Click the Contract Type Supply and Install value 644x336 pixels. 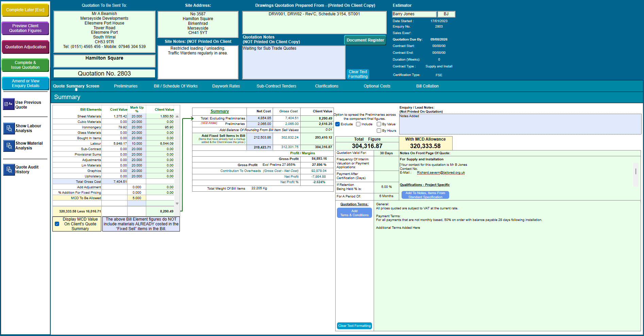[x=439, y=66]
